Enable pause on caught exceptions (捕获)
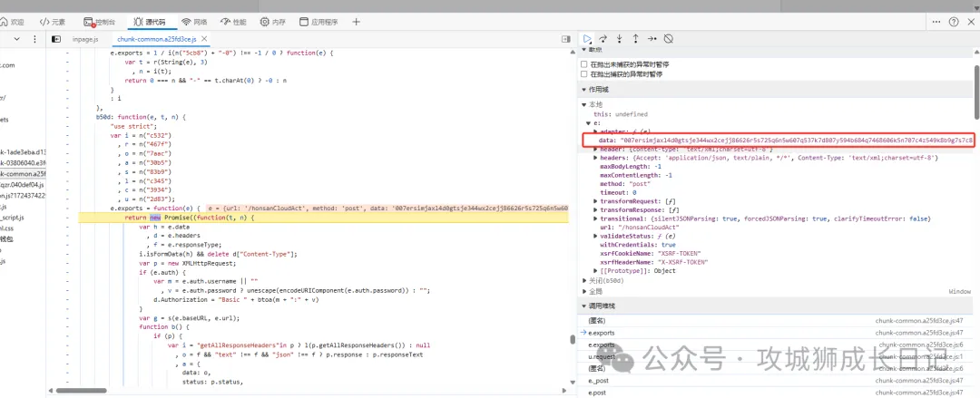This screenshot has height=398, width=980. pyautogui.click(x=584, y=74)
